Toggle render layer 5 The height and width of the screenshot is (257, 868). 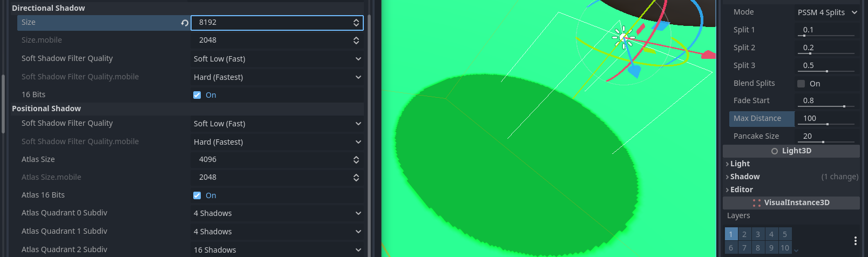(x=785, y=234)
